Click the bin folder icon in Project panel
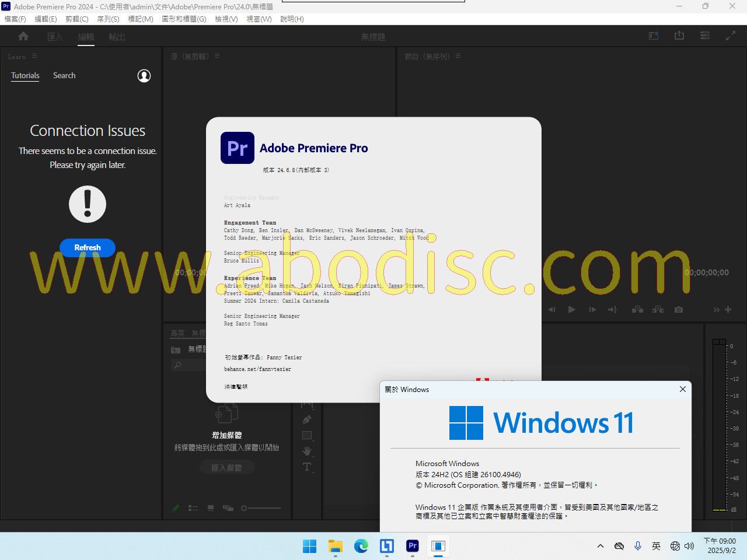Viewport: 747px width, 560px height. (x=176, y=349)
